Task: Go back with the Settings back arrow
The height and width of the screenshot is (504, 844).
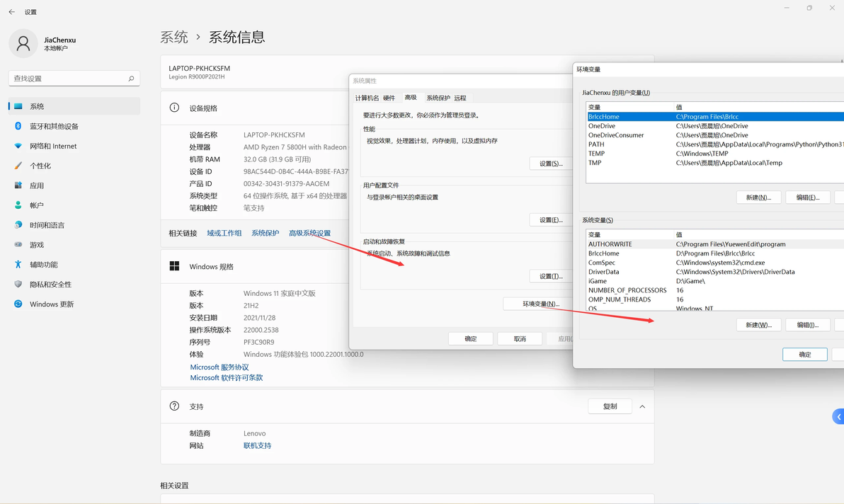Action: tap(12, 12)
